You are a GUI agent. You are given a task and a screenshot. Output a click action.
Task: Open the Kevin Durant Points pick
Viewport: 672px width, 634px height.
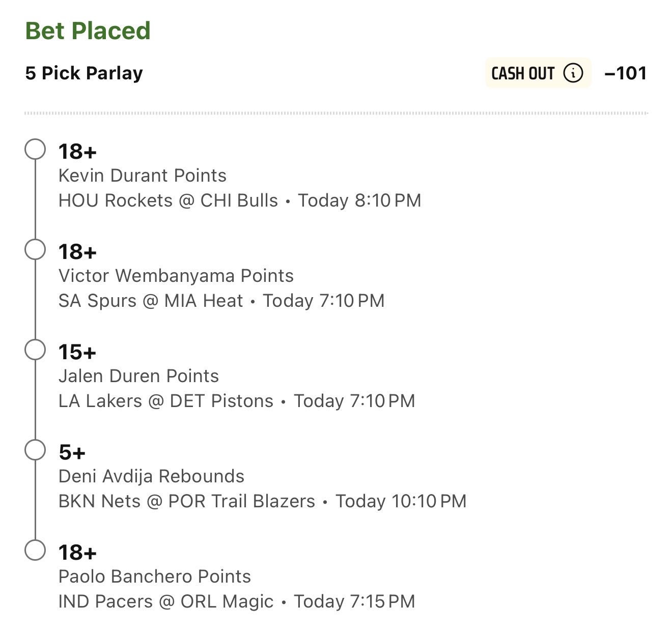click(142, 176)
